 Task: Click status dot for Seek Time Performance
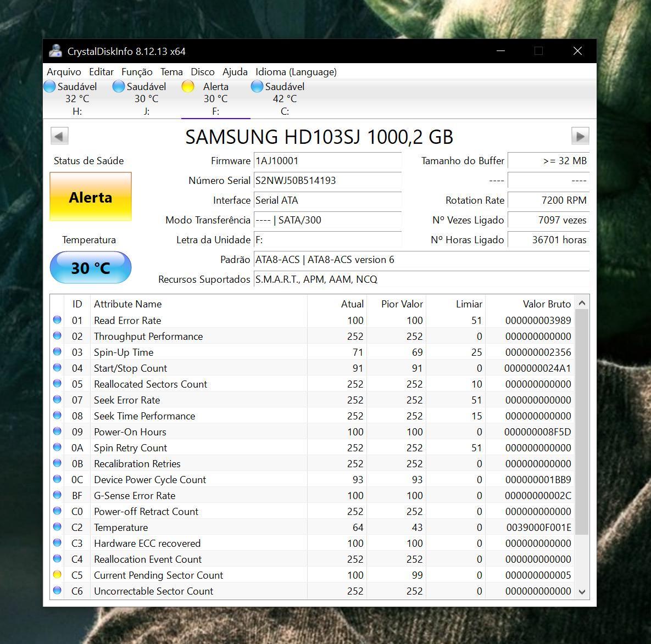click(57, 415)
